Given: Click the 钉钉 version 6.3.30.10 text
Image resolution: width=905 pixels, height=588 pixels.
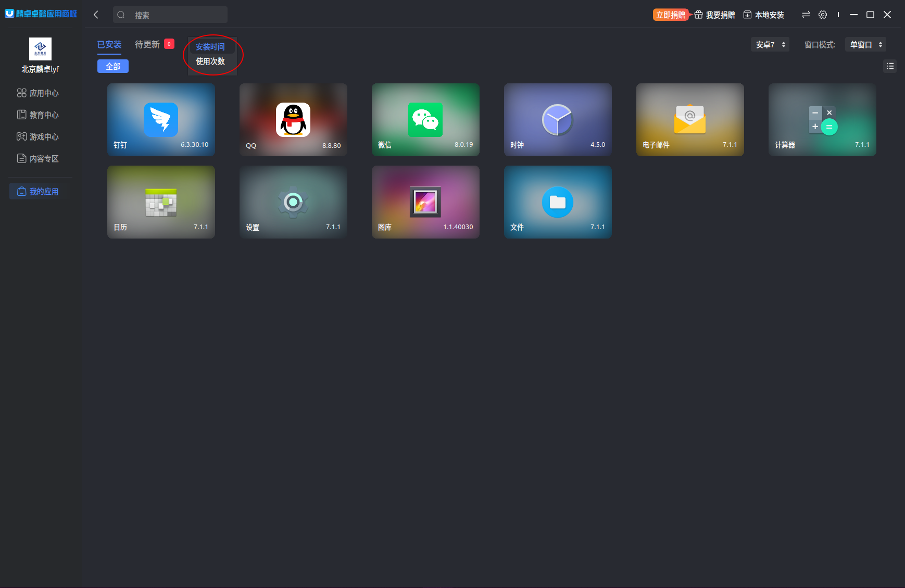Looking at the screenshot, I should [x=195, y=145].
